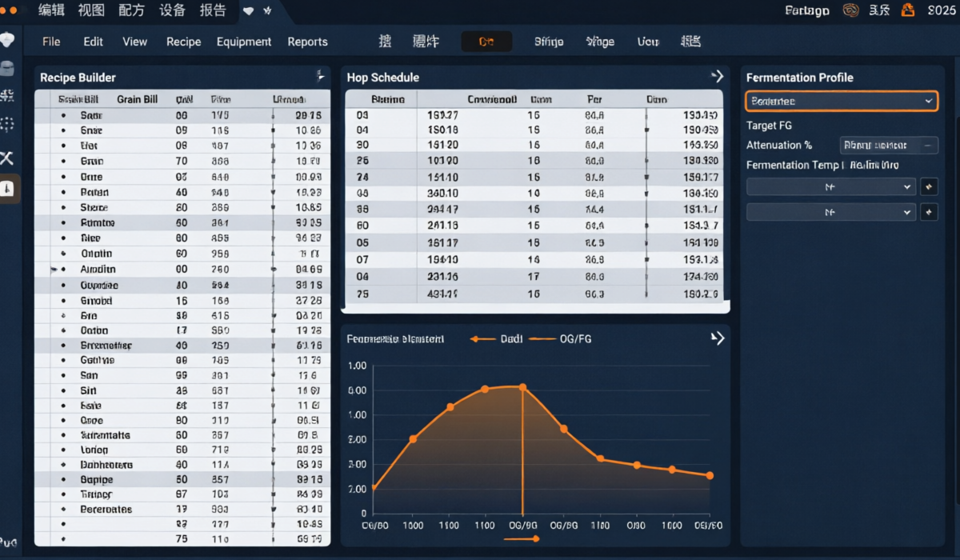Open the Recipe menu
The height and width of the screenshot is (560, 960).
[183, 42]
